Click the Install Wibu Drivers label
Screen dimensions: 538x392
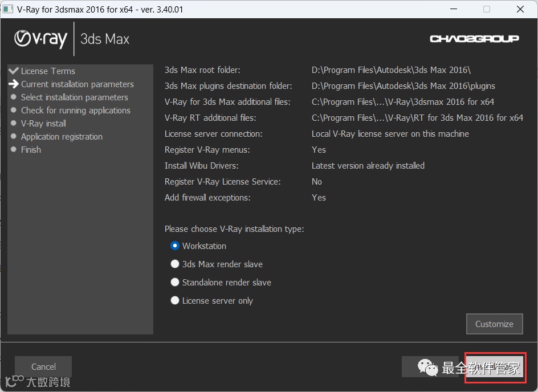[201, 166]
